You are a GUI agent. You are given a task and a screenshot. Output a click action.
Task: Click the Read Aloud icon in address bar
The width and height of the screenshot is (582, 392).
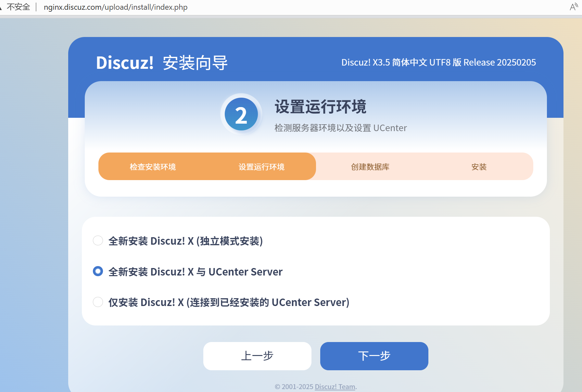coord(574,7)
